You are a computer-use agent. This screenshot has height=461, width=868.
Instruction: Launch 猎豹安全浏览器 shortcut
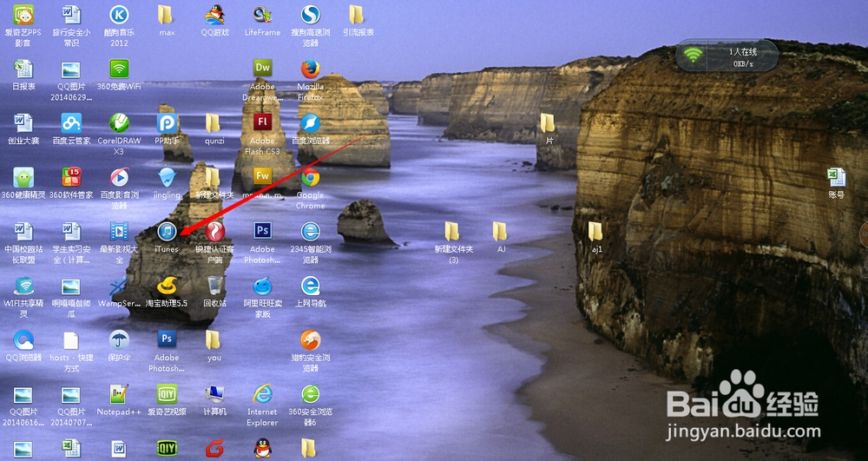point(311,339)
